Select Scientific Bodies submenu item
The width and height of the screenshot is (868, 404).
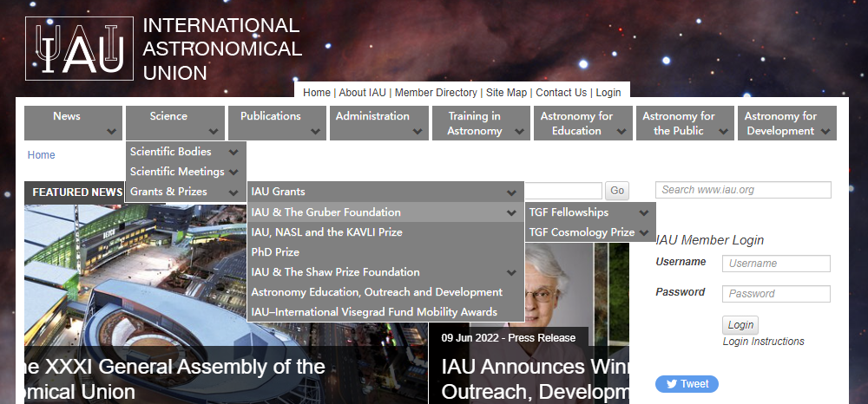tap(186, 152)
